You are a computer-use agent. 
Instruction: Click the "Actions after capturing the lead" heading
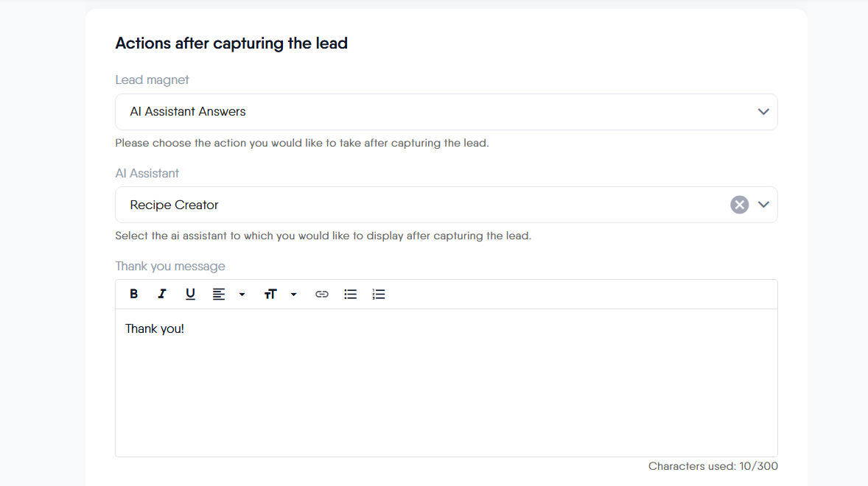231,43
